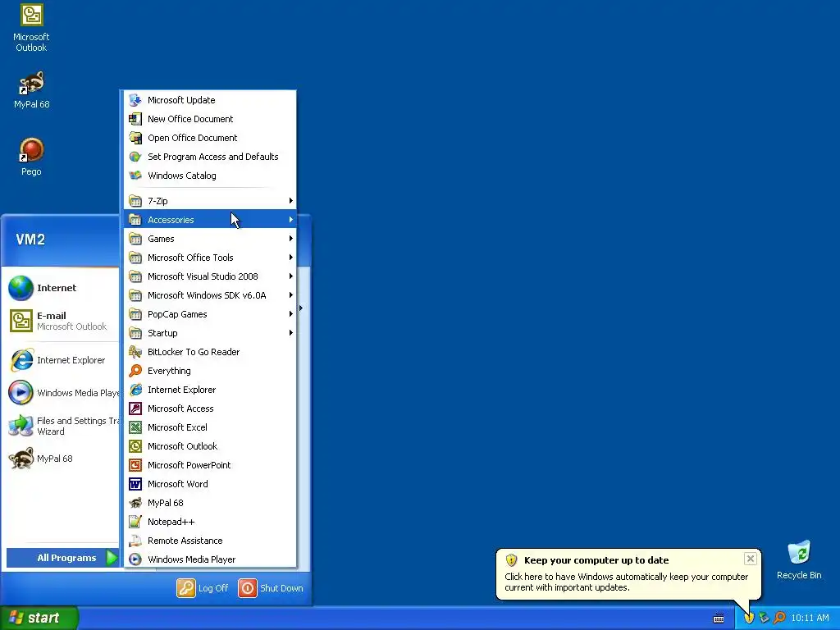840x630 pixels.
Task: Expand Microsoft Office Tools submenu
Action: click(x=209, y=258)
